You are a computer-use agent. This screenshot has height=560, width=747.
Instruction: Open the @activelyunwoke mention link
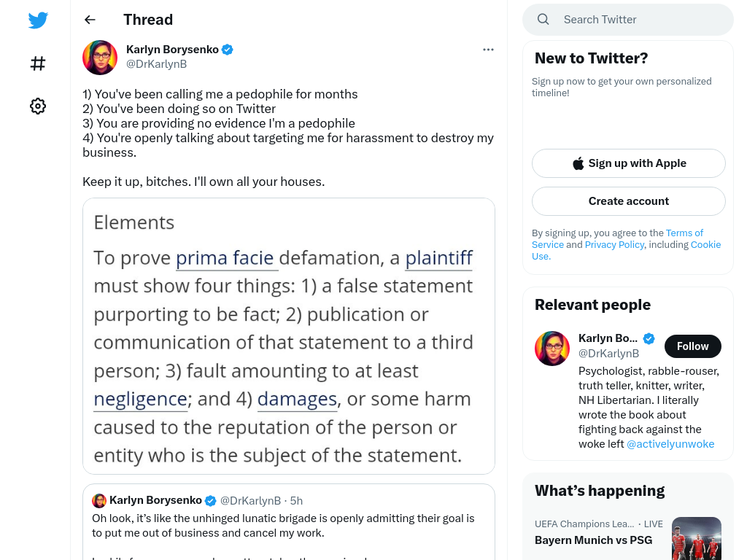point(670,444)
